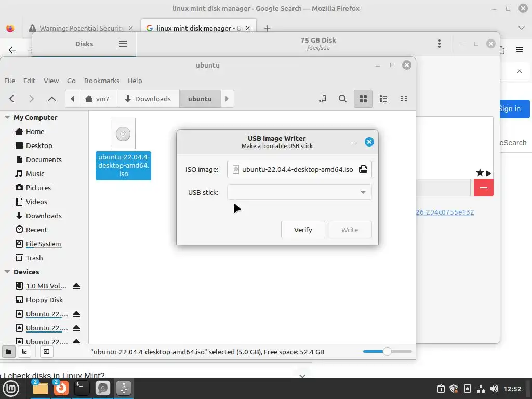532x399 pixels.
Task: Go forward in file manager history
Action: [x=31, y=99]
